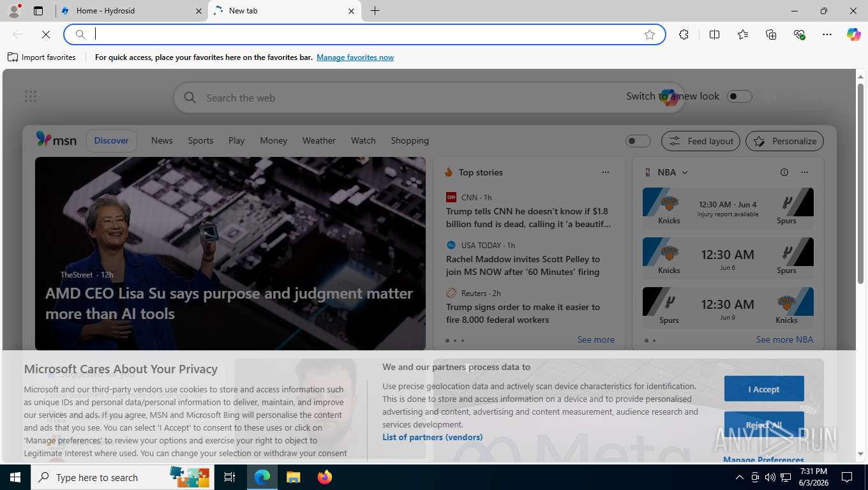Open the Money tab

(274, 140)
